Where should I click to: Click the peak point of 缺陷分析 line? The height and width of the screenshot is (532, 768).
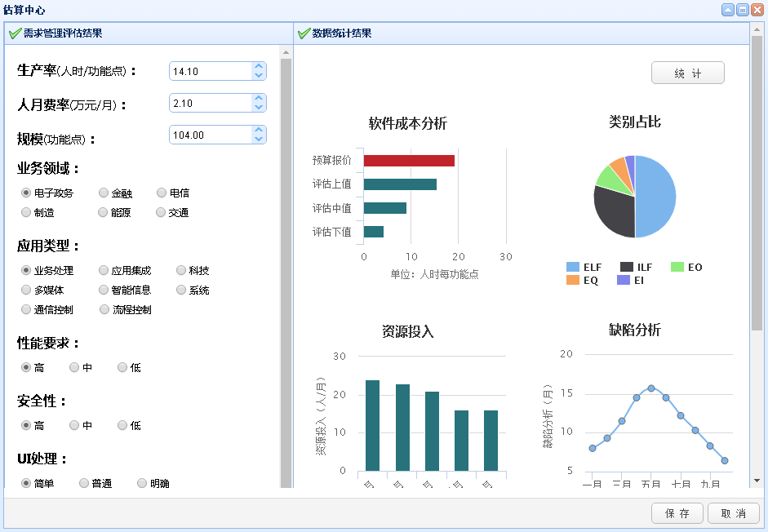pos(651,388)
